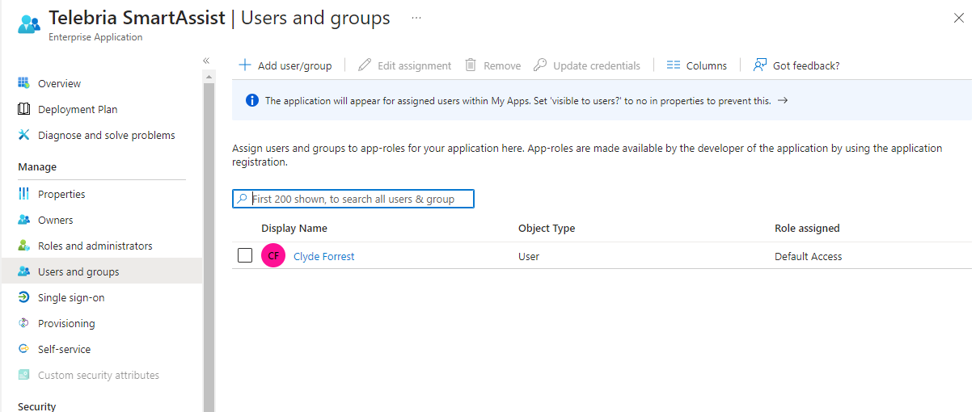The image size is (980, 412).
Task: Click the Users and groups sidebar icon
Action: pyautogui.click(x=23, y=271)
